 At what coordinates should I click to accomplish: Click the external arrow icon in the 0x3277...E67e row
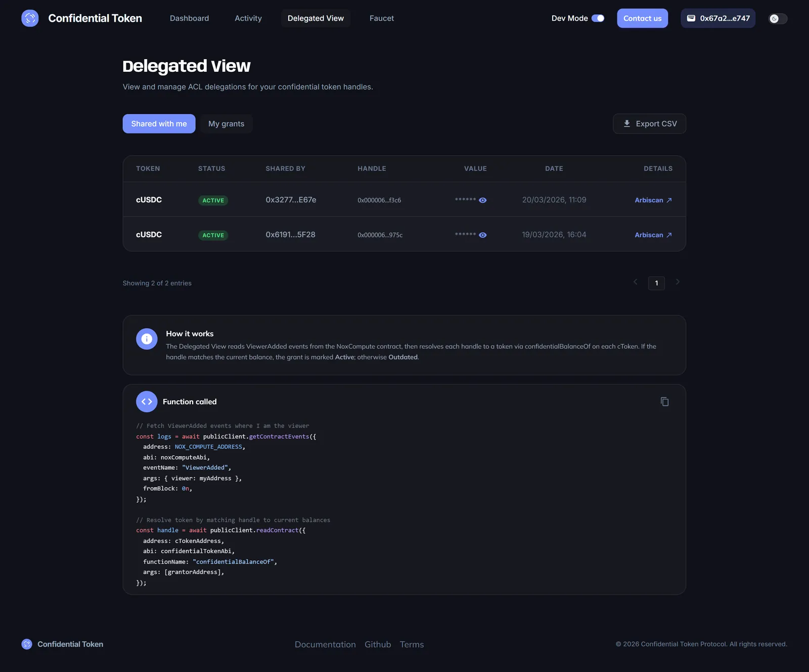[x=669, y=201]
